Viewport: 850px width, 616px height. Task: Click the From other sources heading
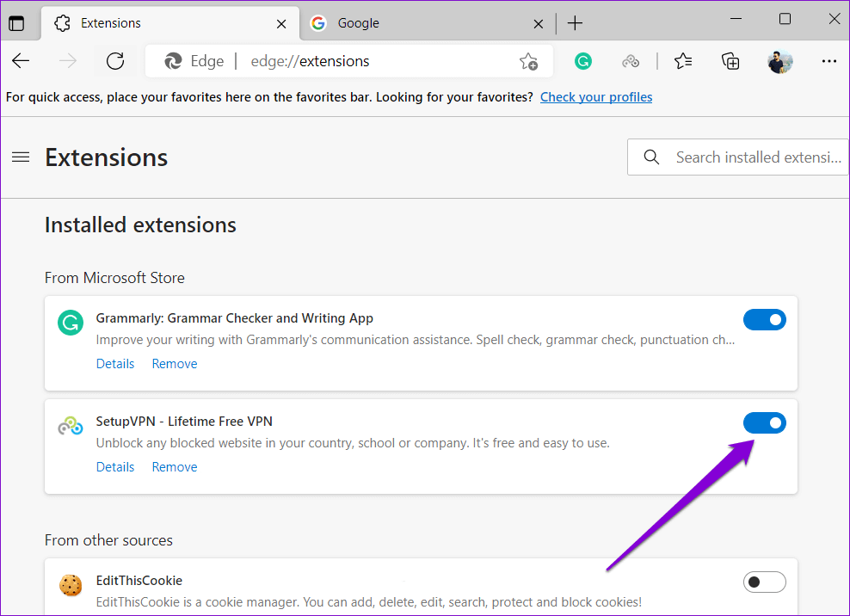click(x=108, y=540)
